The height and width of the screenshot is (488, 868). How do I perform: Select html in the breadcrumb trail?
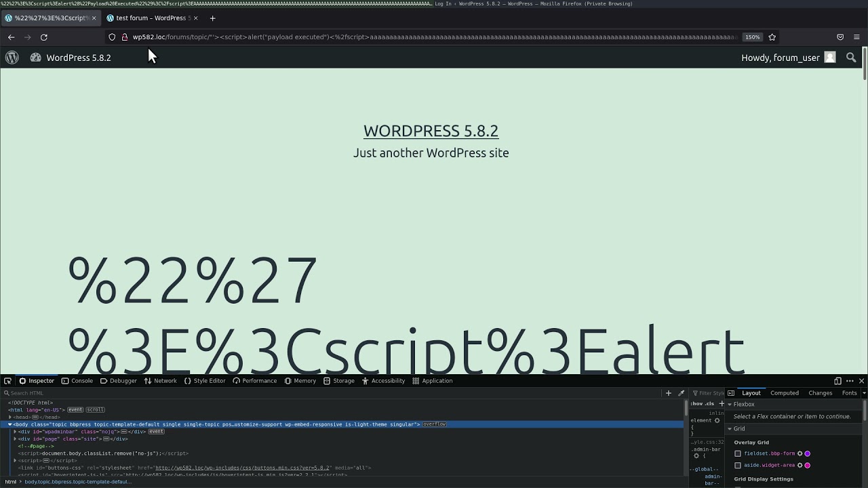[10, 482]
